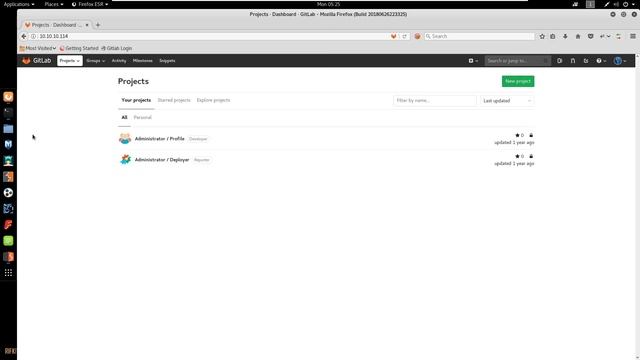Open a new Firefox tab
Image resolution: width=640 pixels, height=360 pixels.
(x=98, y=25)
